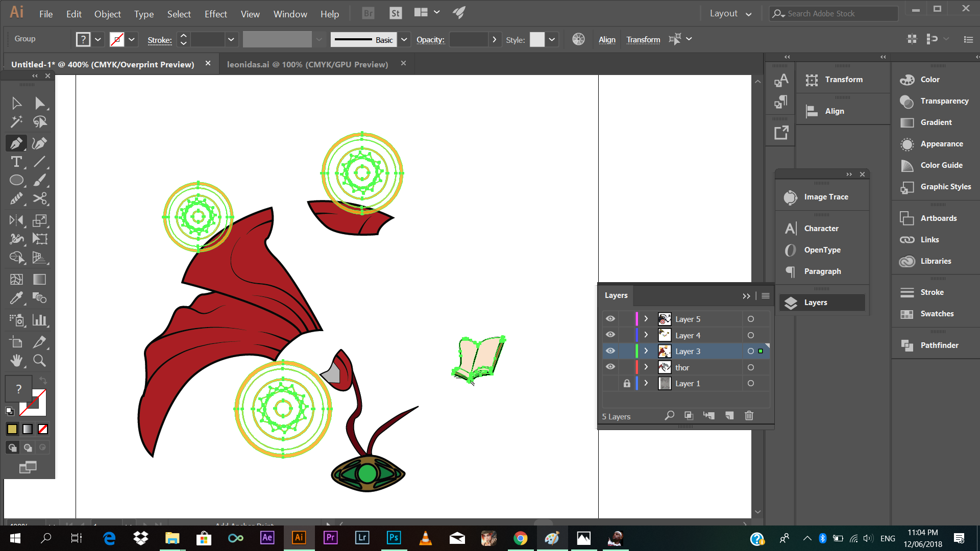Viewport: 980px width, 551px height.
Task: Create new layer in Layers panel
Action: (x=729, y=416)
